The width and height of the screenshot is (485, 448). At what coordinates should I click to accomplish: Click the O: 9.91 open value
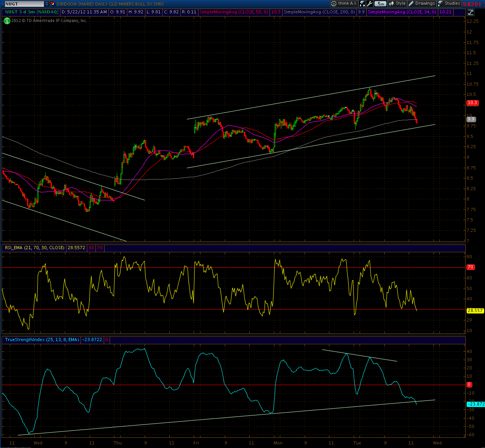[118, 12]
